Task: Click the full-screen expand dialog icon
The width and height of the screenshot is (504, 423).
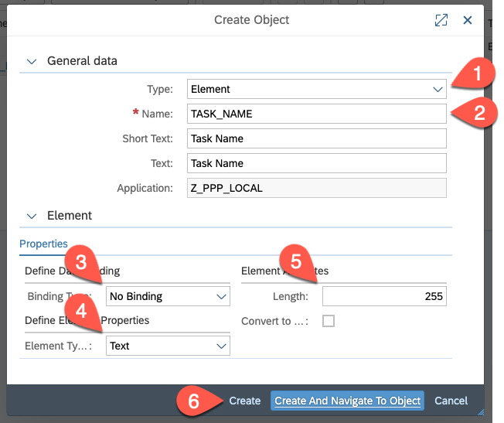Action: point(441,21)
